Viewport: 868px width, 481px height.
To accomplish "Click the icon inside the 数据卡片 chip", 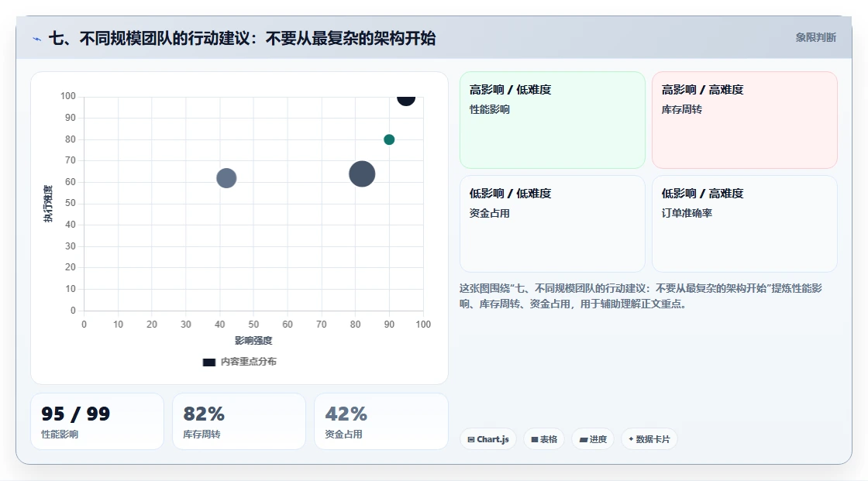I will point(631,439).
